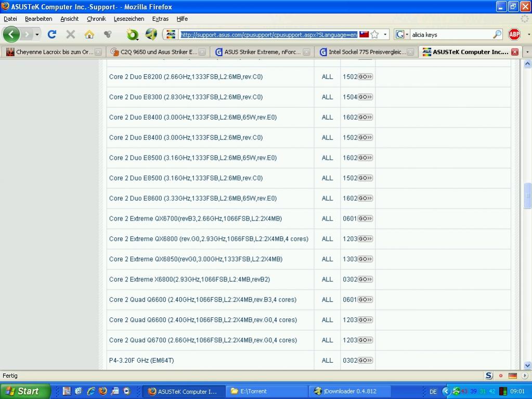The image size is (532, 399).
Task: Open the address bar history dropdown
Action: pyautogui.click(x=385, y=35)
